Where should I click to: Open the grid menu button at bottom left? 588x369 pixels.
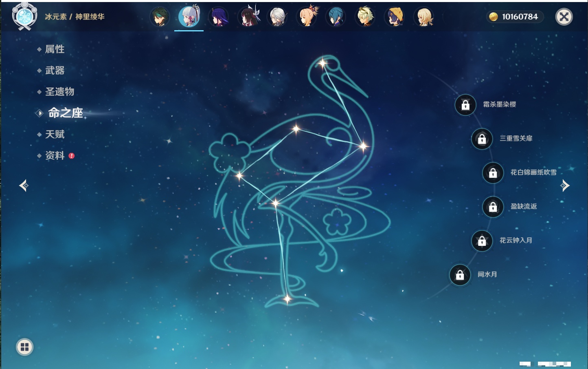[x=24, y=347]
